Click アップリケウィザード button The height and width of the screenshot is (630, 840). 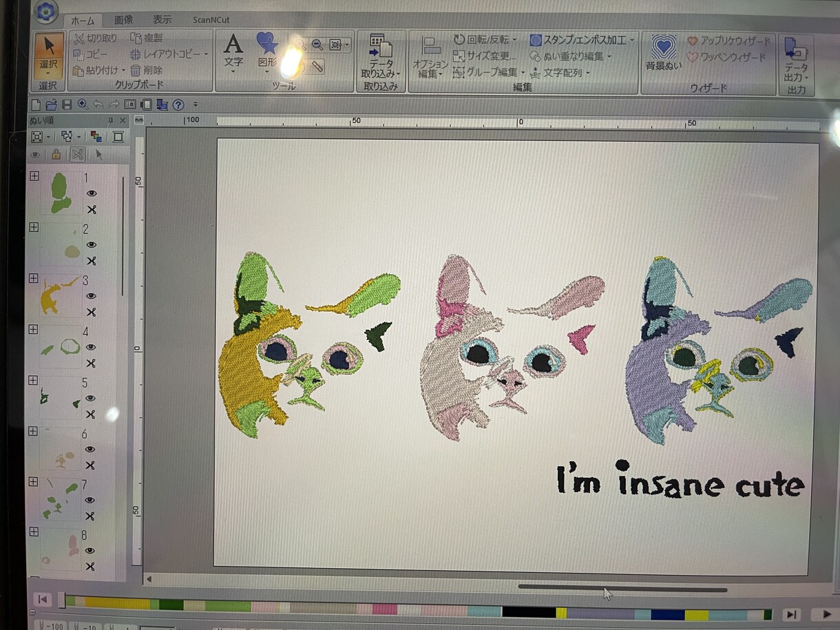coord(729,41)
